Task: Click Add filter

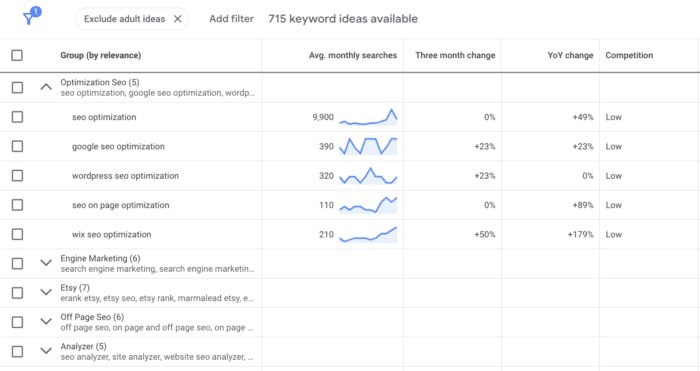Action: 231,19
